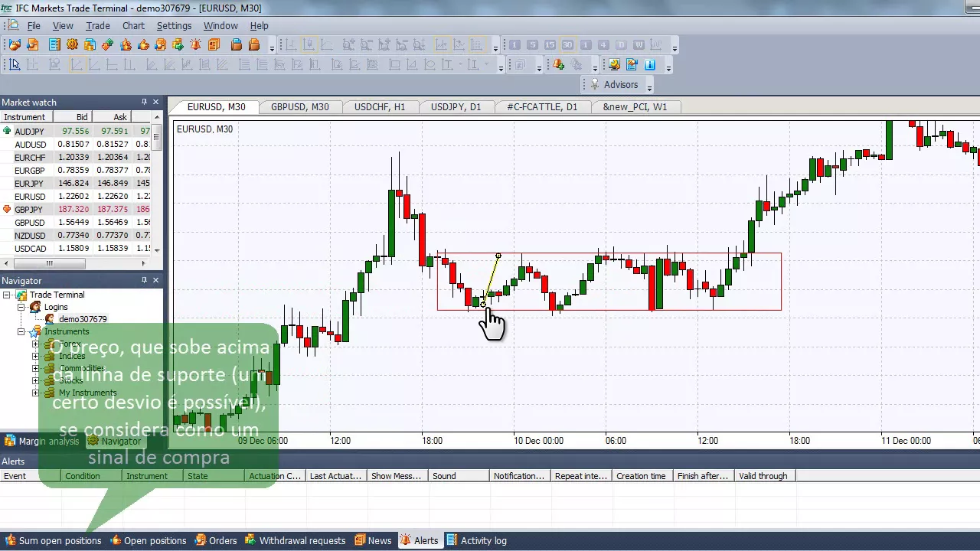Collapse the Trade Terminal tree node
This screenshot has height=551, width=980.
point(7,295)
